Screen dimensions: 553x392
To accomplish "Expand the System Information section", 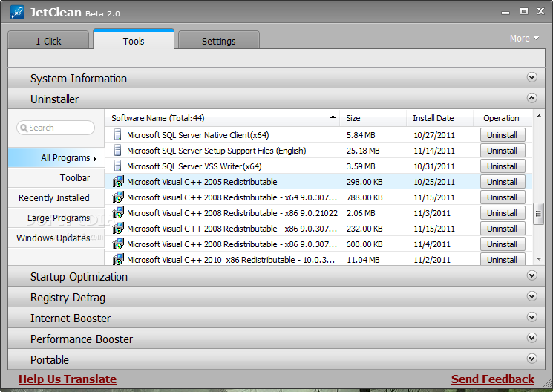I will (x=531, y=77).
